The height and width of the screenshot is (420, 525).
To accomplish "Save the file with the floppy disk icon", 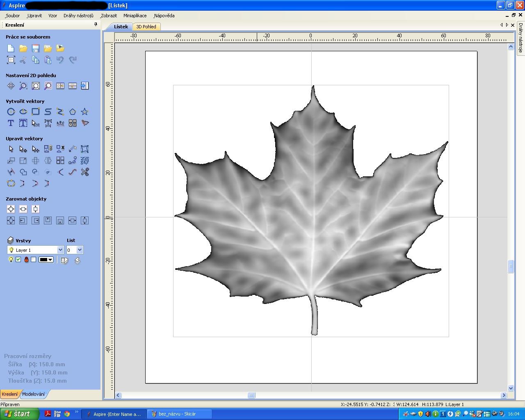I will [36, 48].
